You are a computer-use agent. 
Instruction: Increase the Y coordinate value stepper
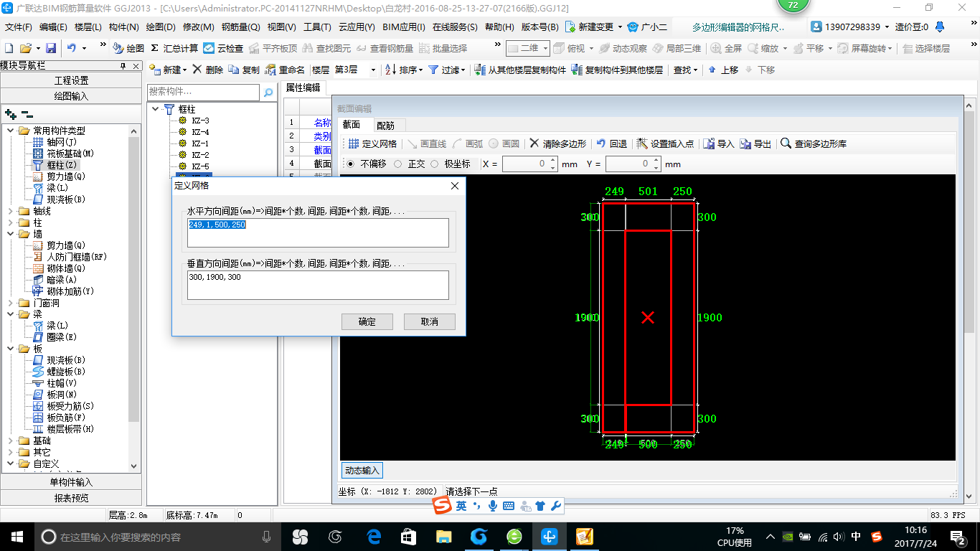[x=656, y=161]
